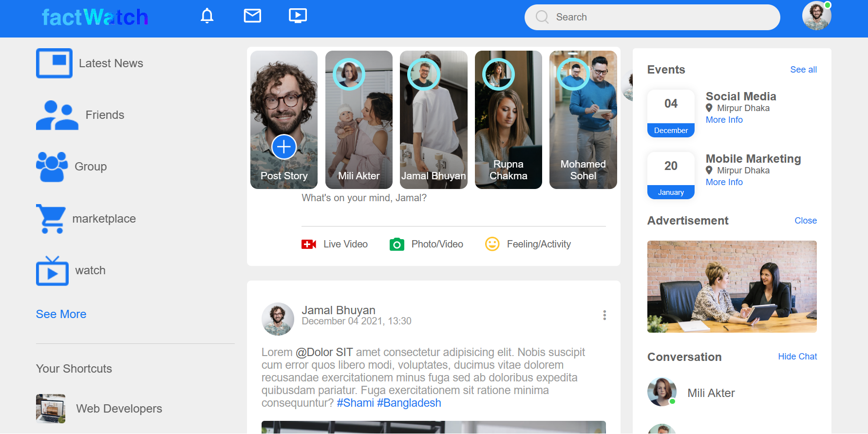Image resolution: width=868 pixels, height=434 pixels.
Task: Click the watch TV icon
Action: [x=52, y=270]
